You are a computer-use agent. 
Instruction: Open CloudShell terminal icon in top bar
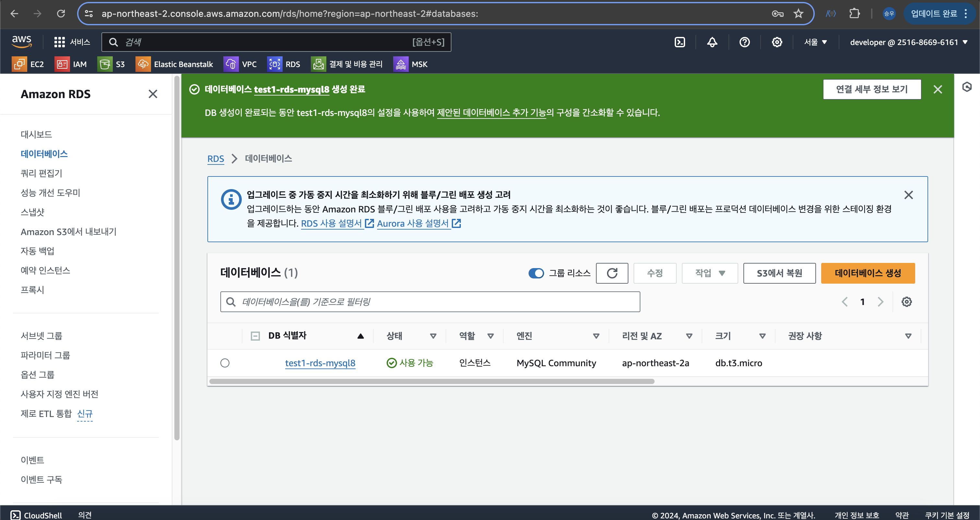pyautogui.click(x=680, y=42)
